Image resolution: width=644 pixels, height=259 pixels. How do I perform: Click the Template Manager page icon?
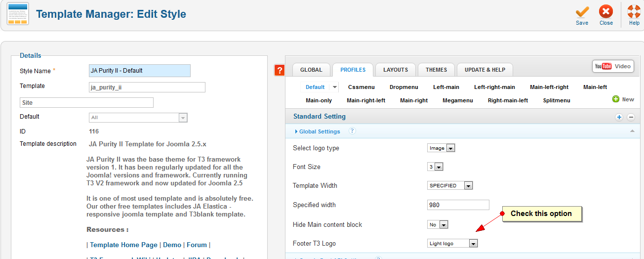(x=17, y=14)
